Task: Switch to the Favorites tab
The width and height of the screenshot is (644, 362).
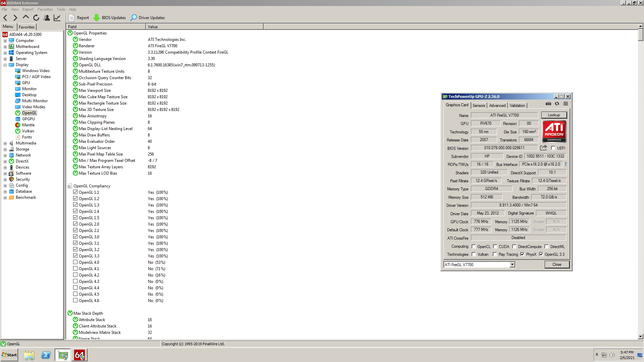Action: pyautogui.click(x=26, y=27)
